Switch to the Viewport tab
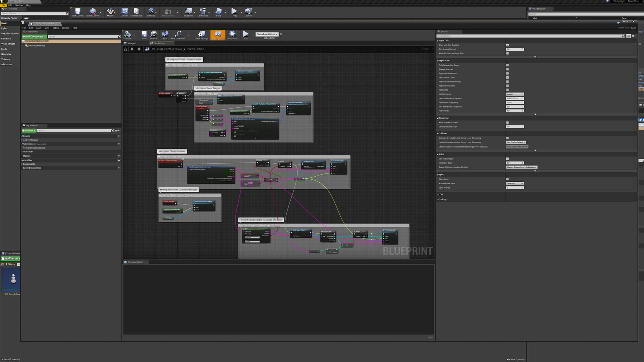This screenshot has width=644, height=362. point(131,43)
